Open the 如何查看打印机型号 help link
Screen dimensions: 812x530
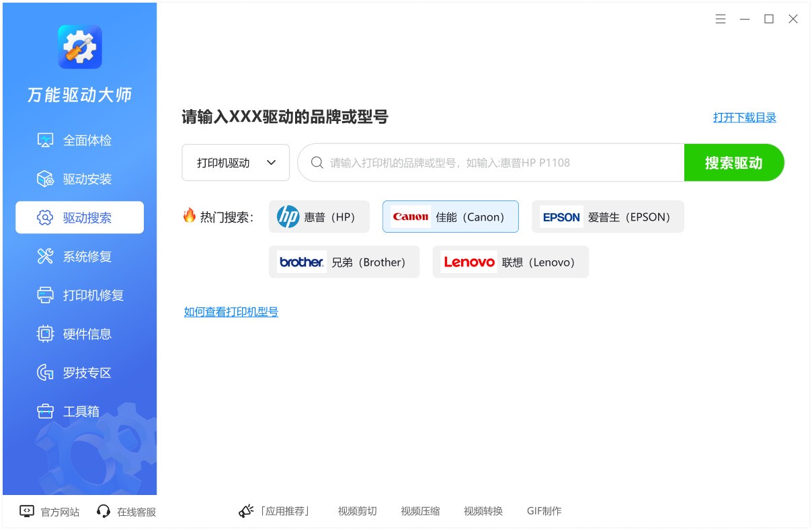point(231,312)
